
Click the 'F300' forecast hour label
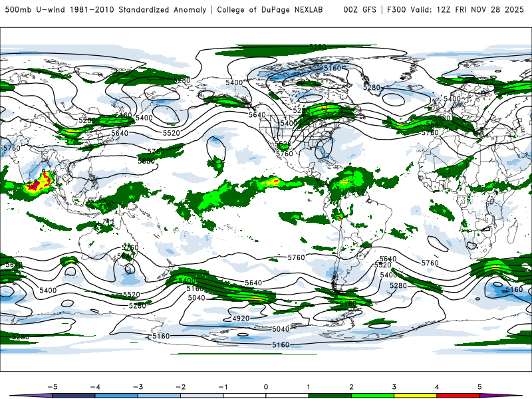pos(396,9)
